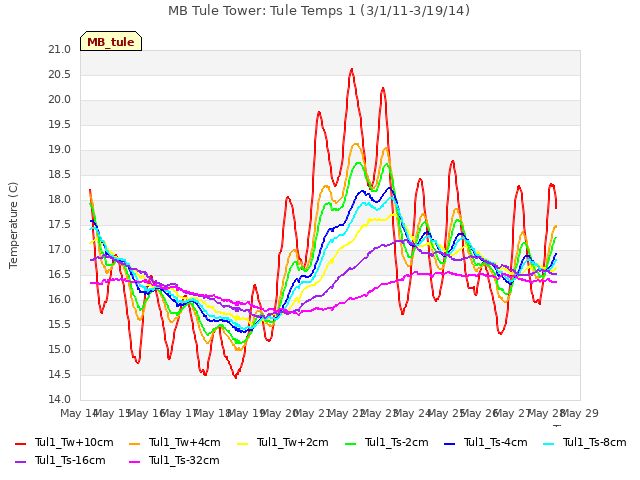Click the orange curve peak near 19.1
Viewport: 640px width, 480px height.
(356, 144)
